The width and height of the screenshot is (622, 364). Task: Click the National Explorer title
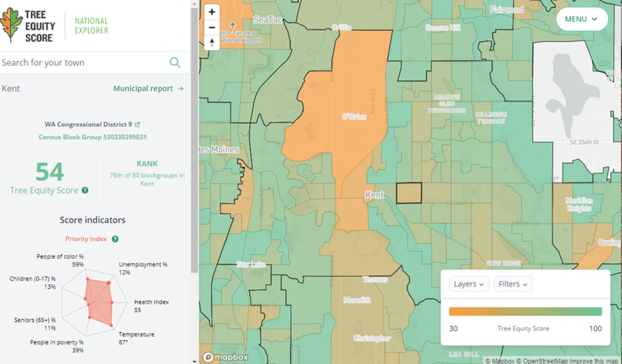91,26
